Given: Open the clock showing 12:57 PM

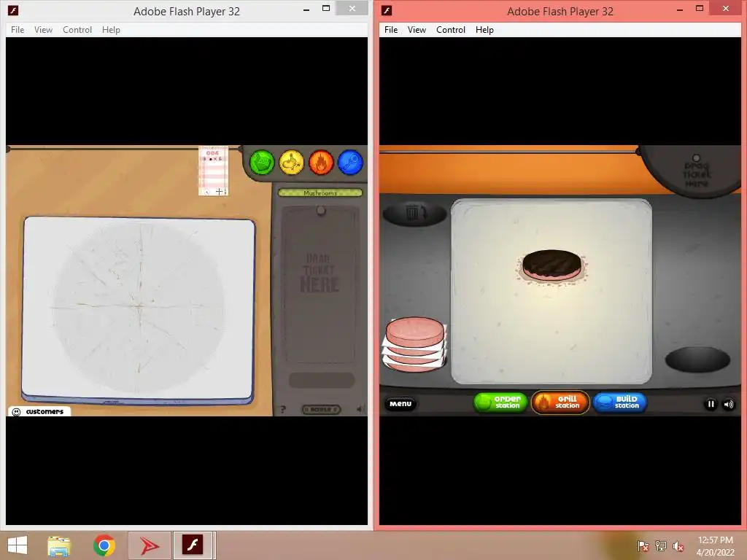Looking at the screenshot, I should pyautogui.click(x=715, y=546).
